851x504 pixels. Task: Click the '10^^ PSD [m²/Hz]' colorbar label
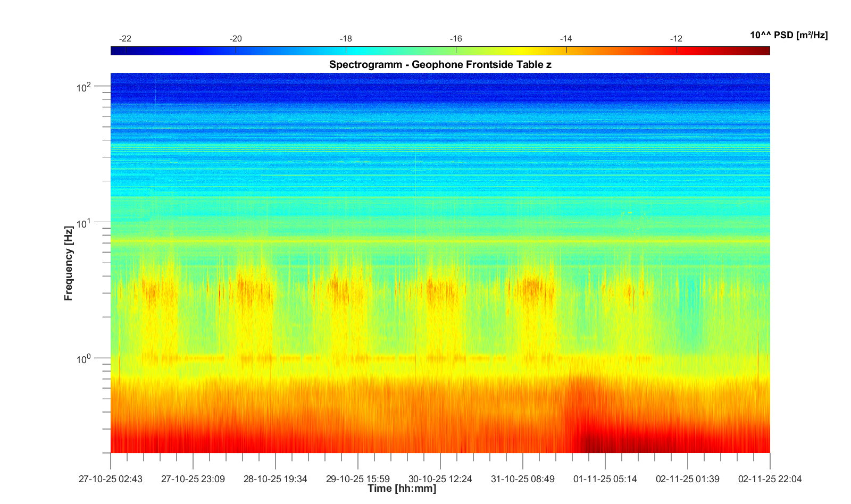(788, 35)
